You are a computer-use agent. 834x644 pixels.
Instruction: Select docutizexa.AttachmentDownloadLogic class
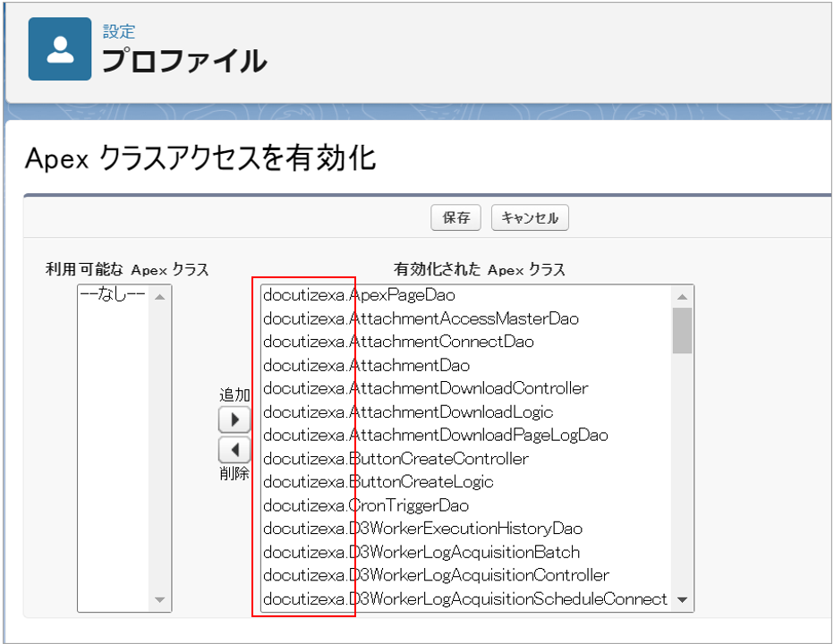[x=408, y=412]
